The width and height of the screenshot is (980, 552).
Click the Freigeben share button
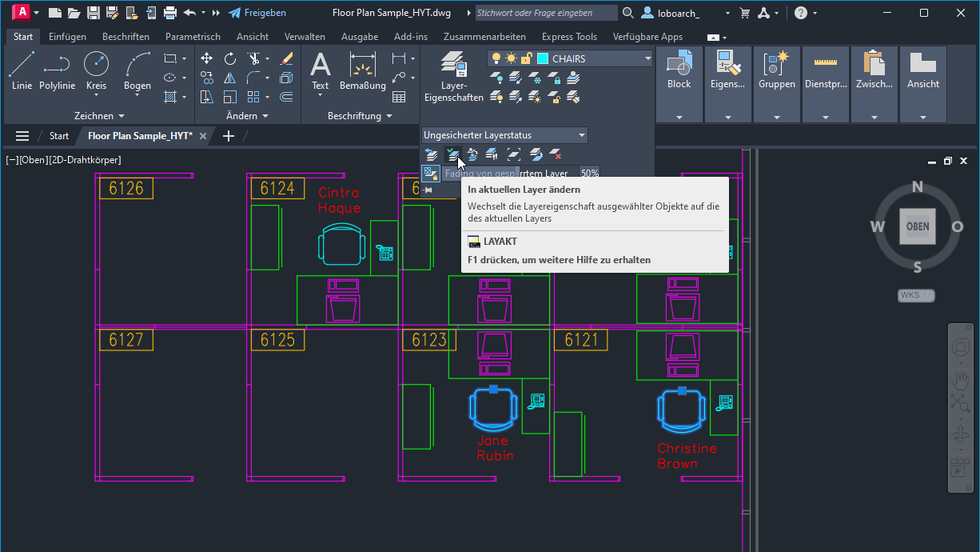pos(257,13)
